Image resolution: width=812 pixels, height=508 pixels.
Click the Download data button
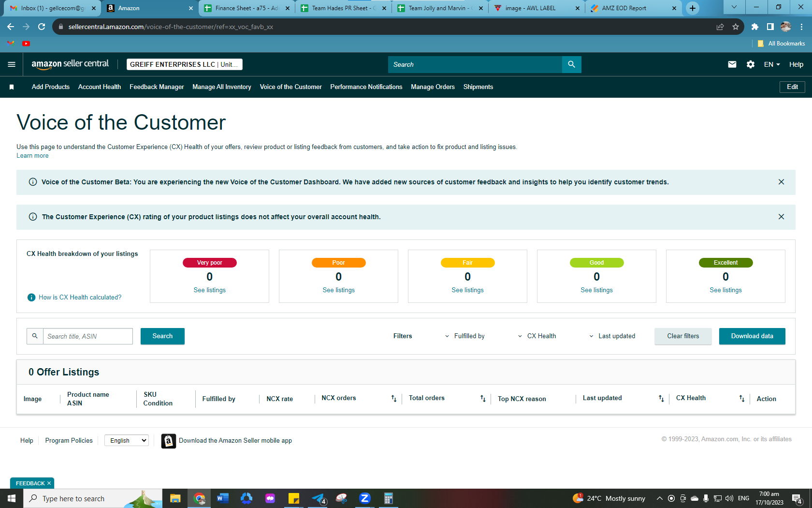[752, 336]
